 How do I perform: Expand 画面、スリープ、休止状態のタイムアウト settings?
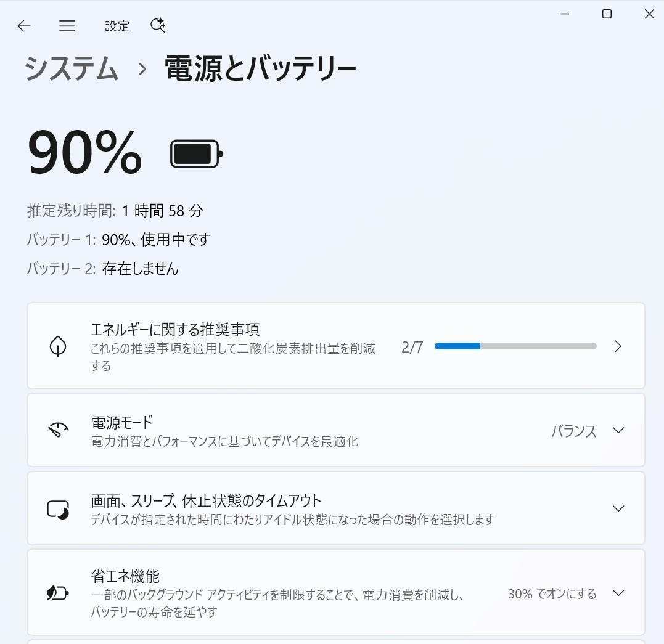click(x=618, y=508)
